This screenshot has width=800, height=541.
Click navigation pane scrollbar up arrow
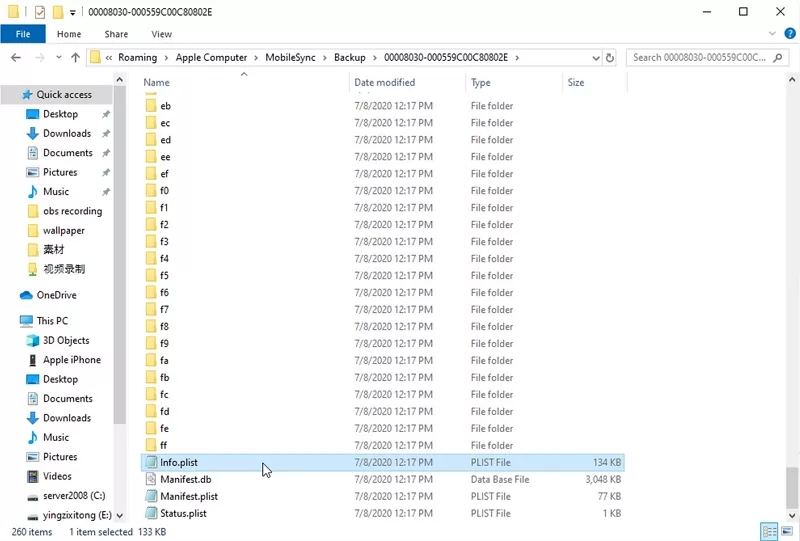119,80
